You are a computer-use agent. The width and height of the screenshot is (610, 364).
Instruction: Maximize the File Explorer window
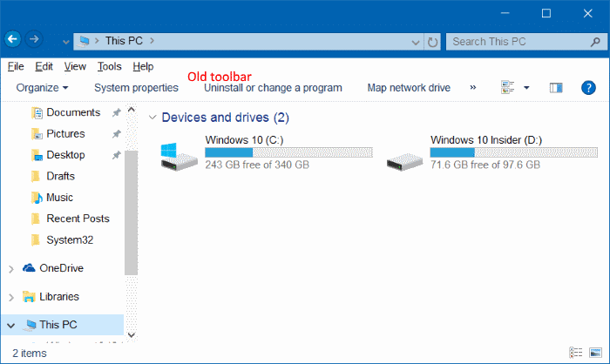(x=546, y=13)
